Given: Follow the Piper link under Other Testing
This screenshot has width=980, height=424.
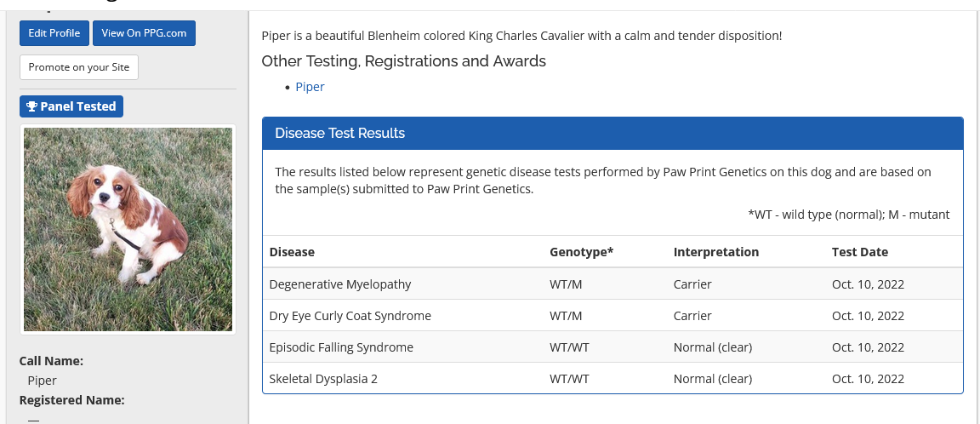Looking at the screenshot, I should tap(310, 87).
